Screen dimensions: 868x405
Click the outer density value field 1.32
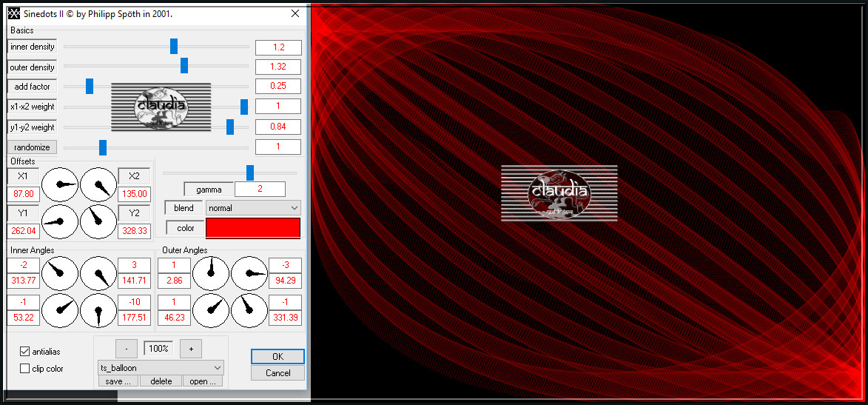pos(278,67)
